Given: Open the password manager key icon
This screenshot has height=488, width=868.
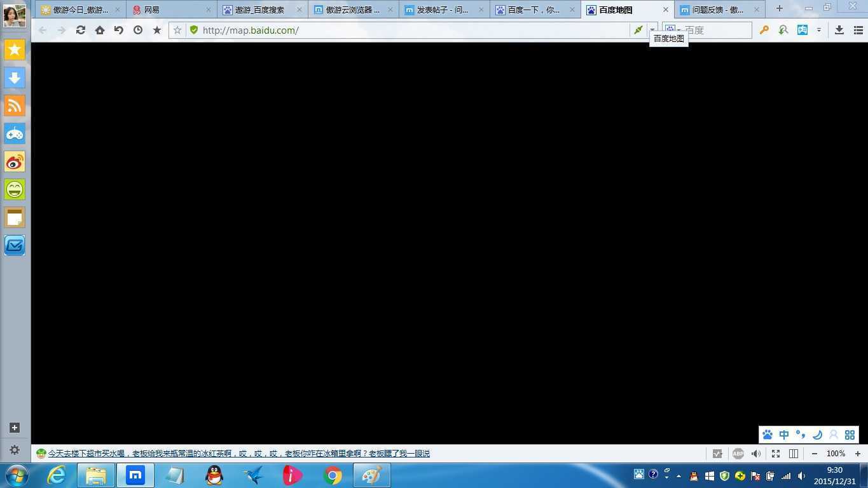Looking at the screenshot, I should (x=764, y=30).
